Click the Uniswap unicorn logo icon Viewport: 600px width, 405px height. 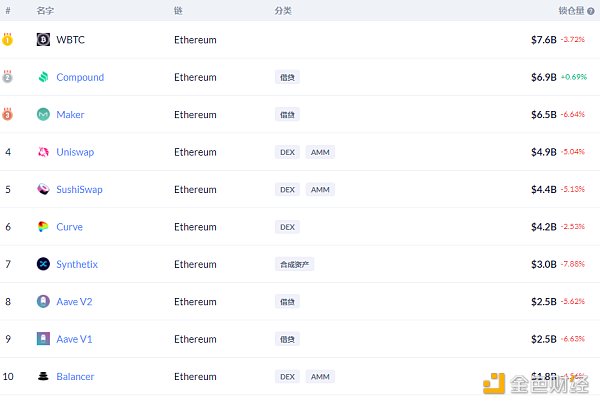coord(43,152)
